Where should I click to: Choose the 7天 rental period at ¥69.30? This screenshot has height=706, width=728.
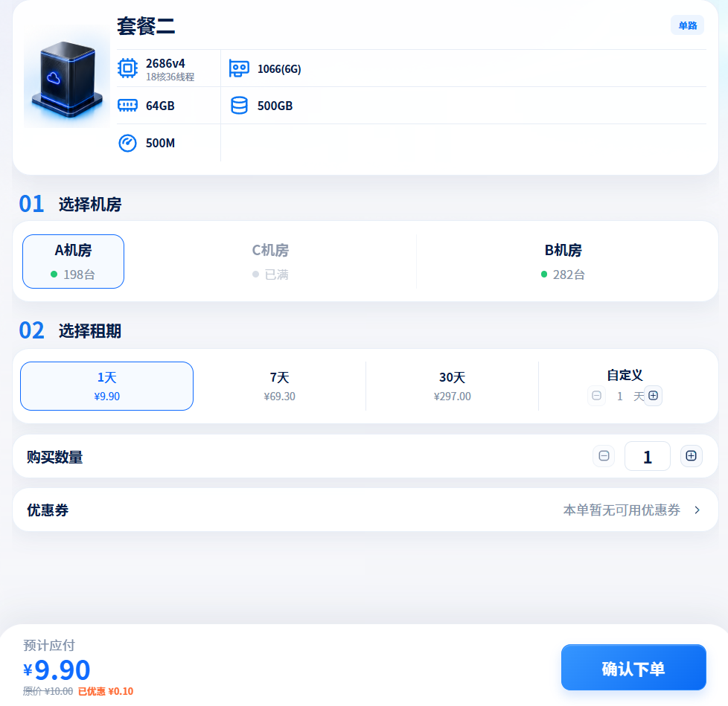(x=279, y=386)
